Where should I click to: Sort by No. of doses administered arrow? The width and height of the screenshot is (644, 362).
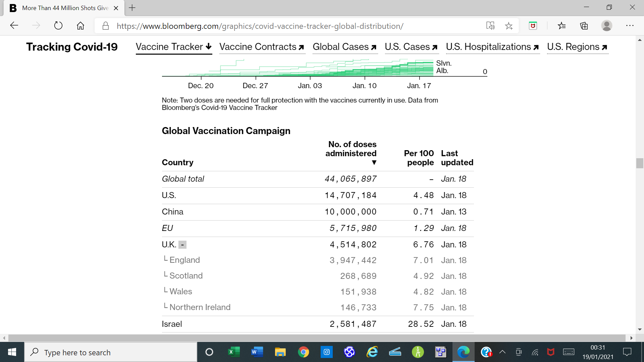374,163
